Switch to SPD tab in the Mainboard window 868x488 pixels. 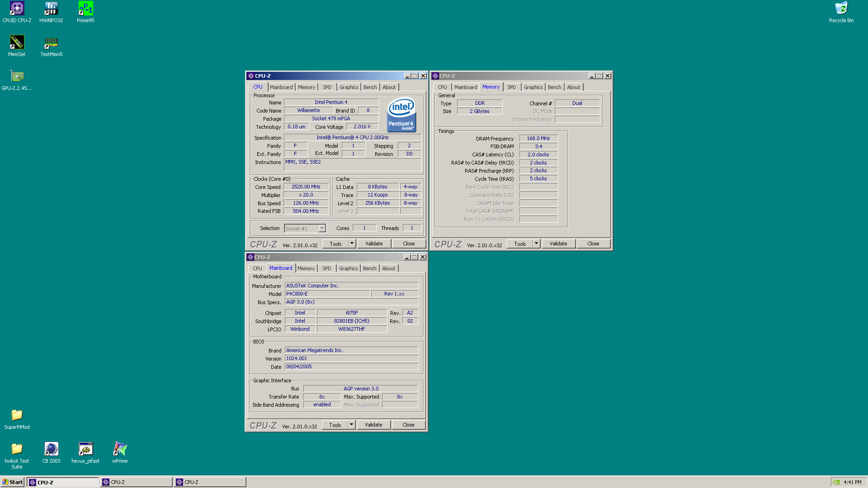click(327, 268)
